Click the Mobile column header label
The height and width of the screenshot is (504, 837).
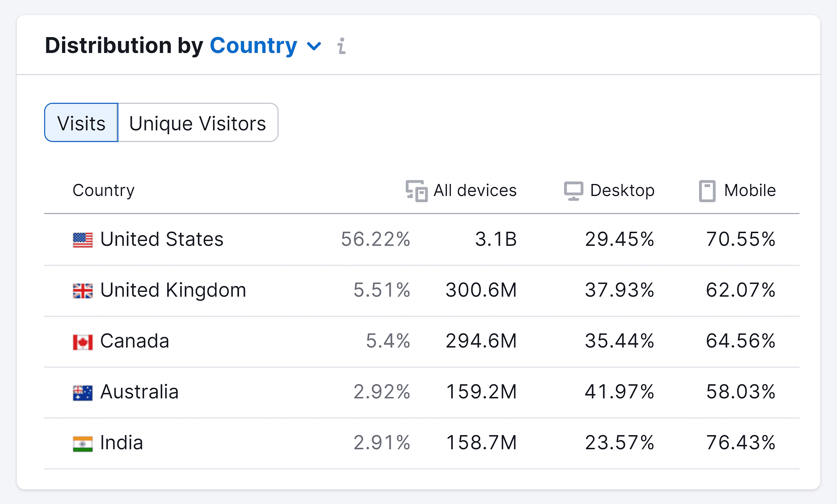(x=750, y=190)
